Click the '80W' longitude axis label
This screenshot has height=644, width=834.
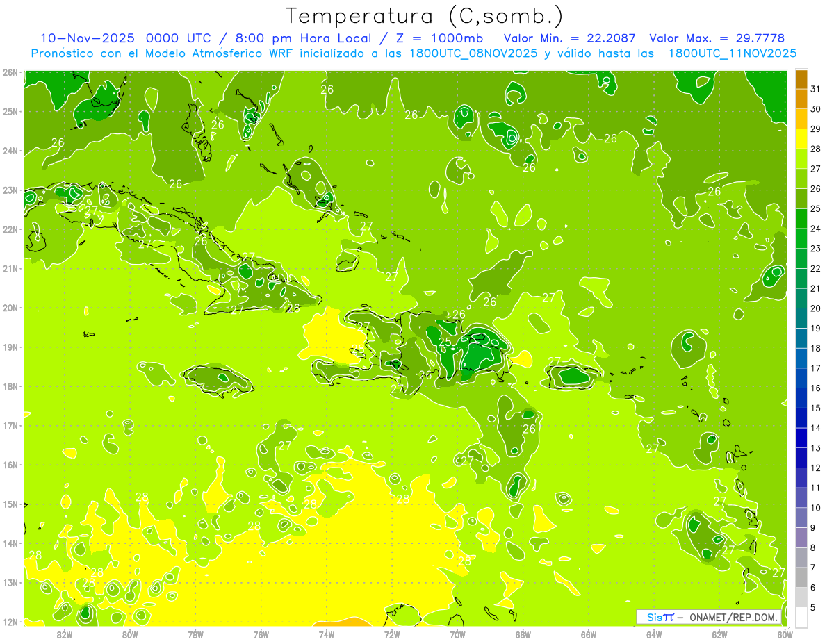130,634
